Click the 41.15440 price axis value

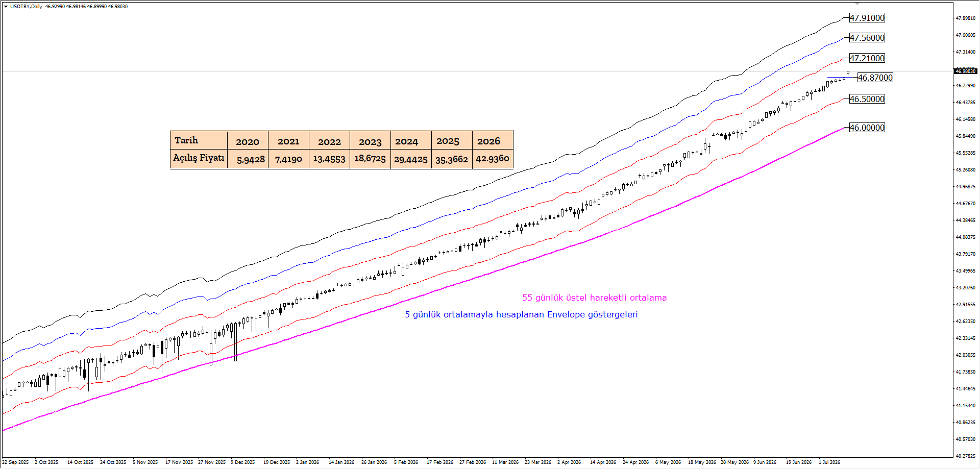[x=965, y=406]
